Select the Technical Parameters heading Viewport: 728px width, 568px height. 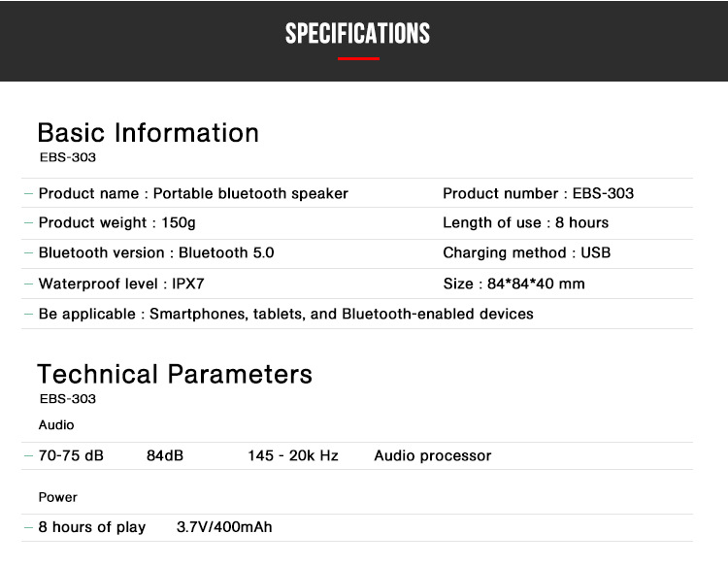click(175, 374)
